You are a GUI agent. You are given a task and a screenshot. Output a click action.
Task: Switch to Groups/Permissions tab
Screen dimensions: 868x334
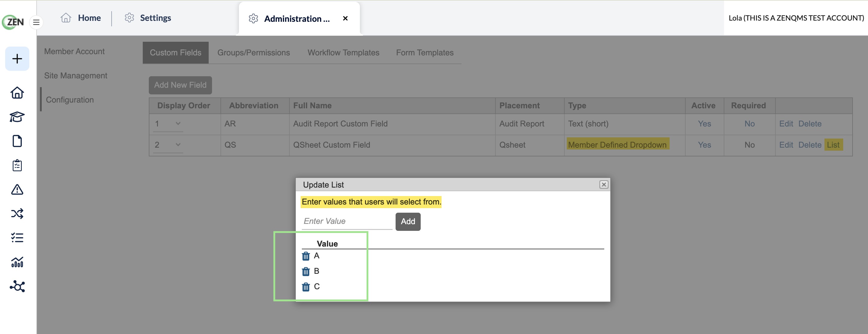pyautogui.click(x=253, y=53)
